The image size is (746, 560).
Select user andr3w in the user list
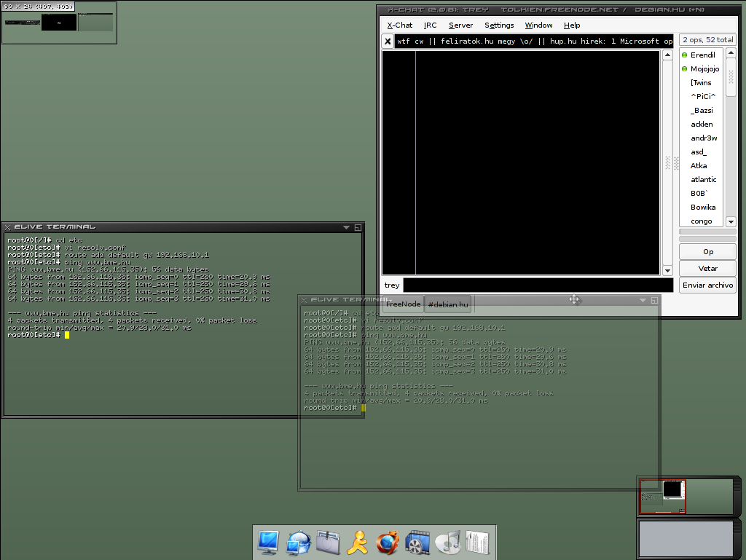(702, 138)
